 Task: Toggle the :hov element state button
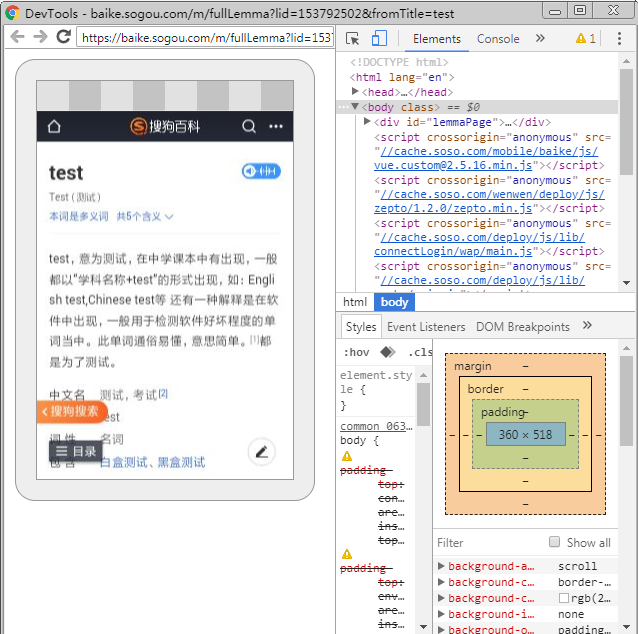click(356, 352)
